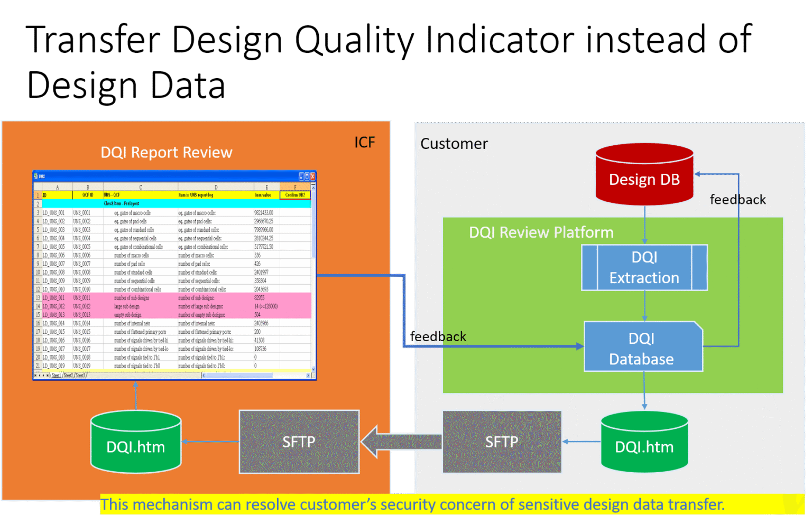Select the DQI Extraction process block

click(644, 268)
